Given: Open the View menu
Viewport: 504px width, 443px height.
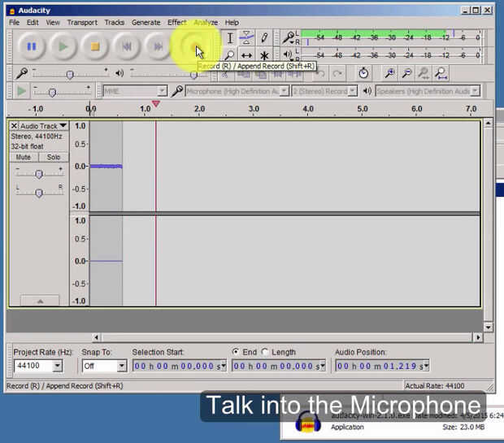Looking at the screenshot, I should click(x=53, y=23).
